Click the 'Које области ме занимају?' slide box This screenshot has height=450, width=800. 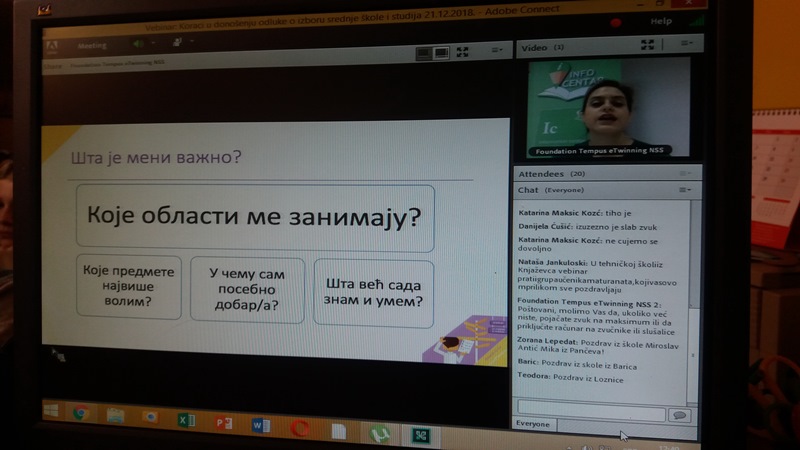255,218
